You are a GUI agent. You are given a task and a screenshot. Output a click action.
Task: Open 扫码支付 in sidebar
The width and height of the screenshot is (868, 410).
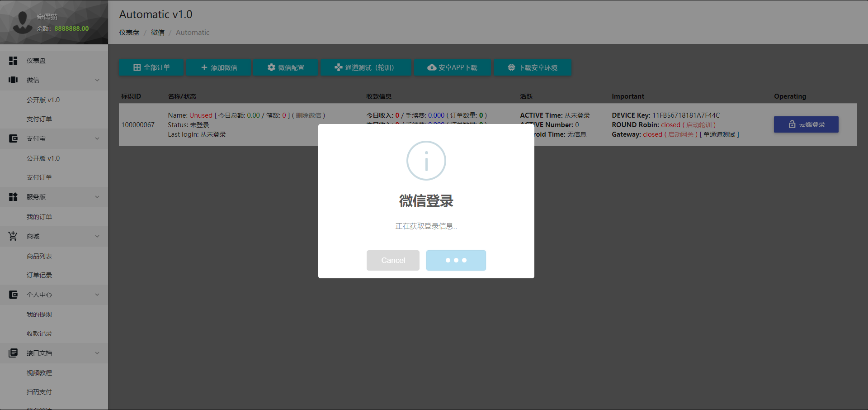tap(39, 392)
